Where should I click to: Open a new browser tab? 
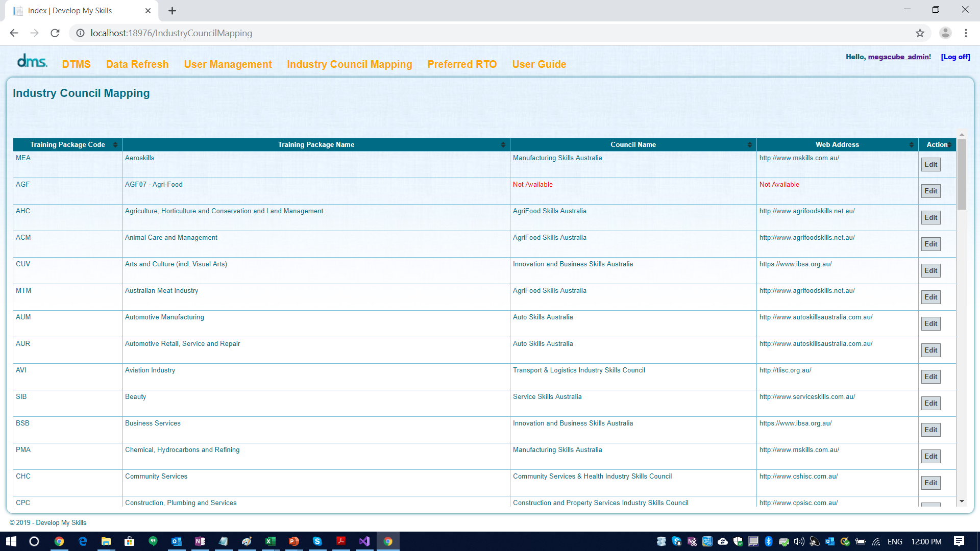[172, 11]
